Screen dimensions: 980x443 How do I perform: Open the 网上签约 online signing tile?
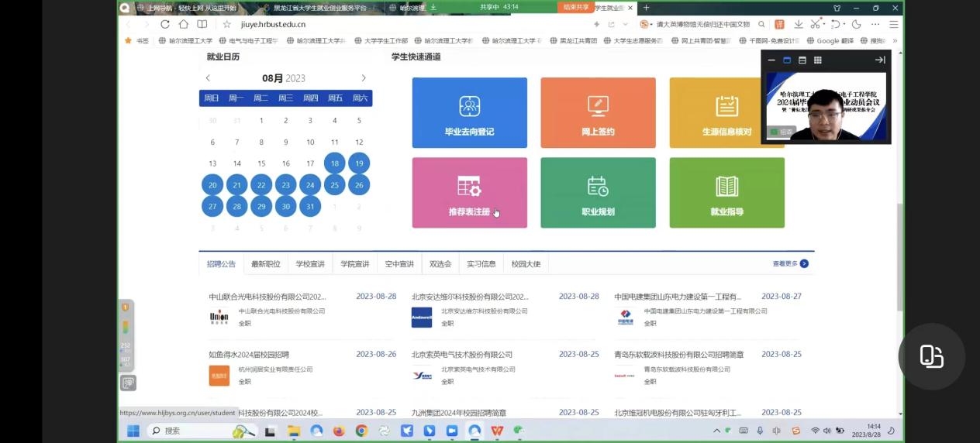(598, 113)
